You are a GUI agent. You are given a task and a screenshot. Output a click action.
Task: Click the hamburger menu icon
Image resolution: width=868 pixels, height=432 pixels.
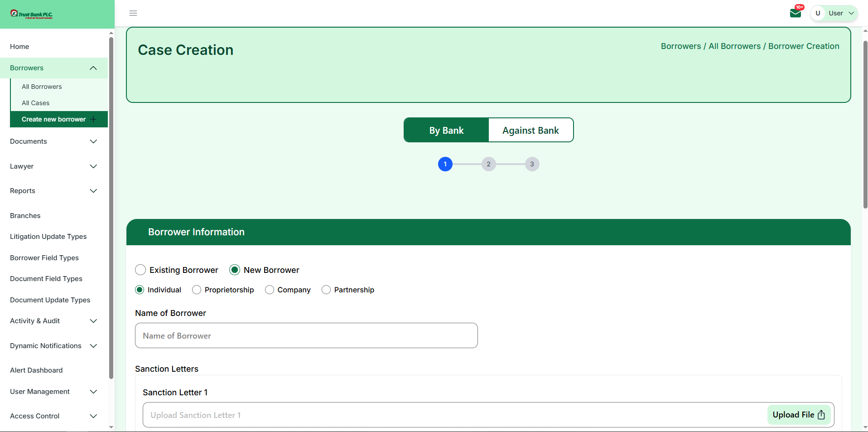click(x=133, y=13)
